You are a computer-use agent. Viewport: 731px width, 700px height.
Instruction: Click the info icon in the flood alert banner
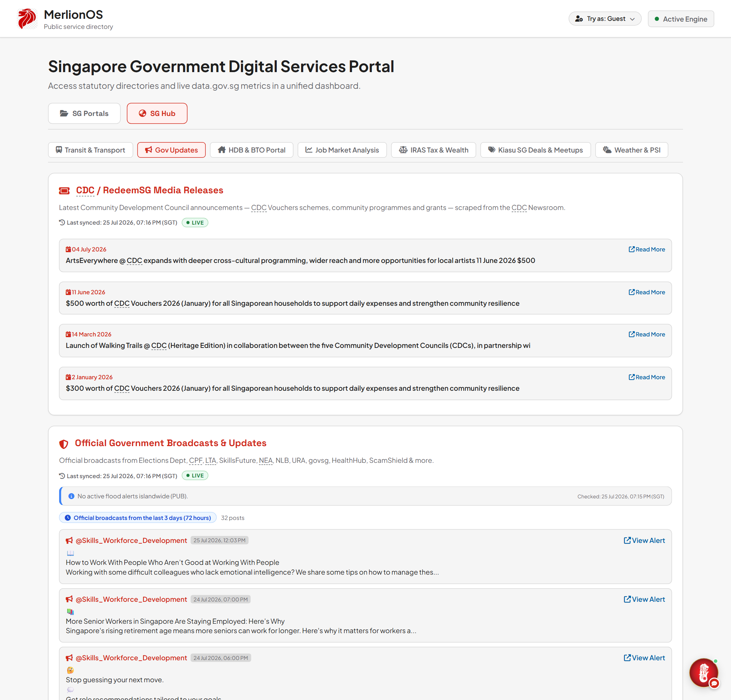71,496
